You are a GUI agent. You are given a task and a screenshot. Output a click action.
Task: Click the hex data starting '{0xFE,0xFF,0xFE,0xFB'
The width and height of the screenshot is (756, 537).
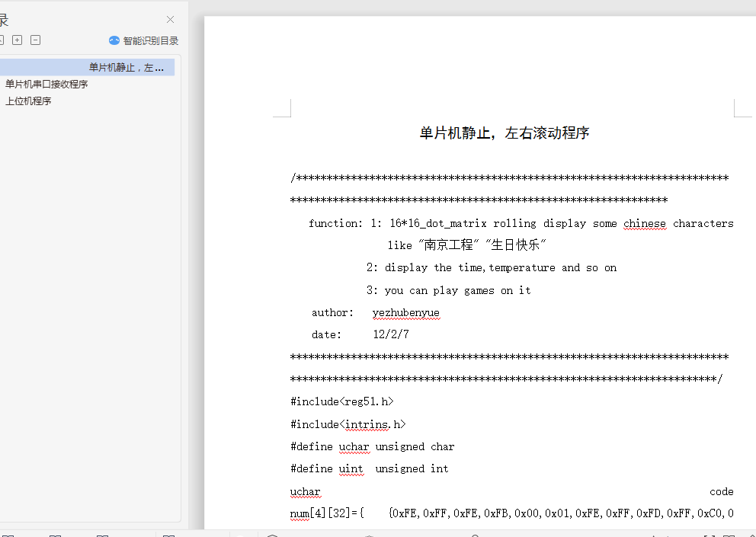point(561,513)
